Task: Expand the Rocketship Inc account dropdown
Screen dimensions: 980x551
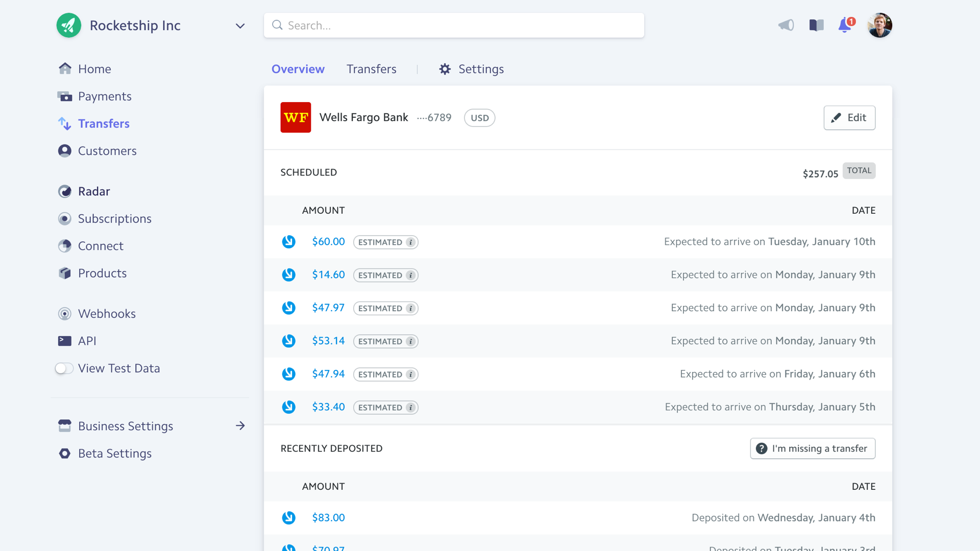Action: tap(240, 26)
